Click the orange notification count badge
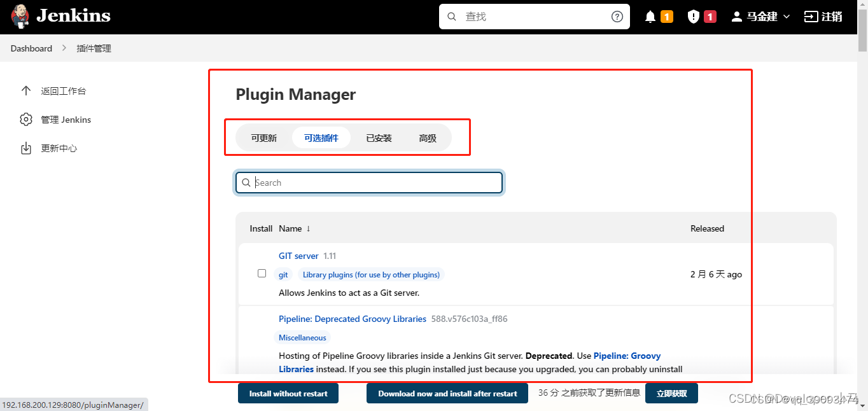This screenshot has width=868, height=411. [667, 17]
